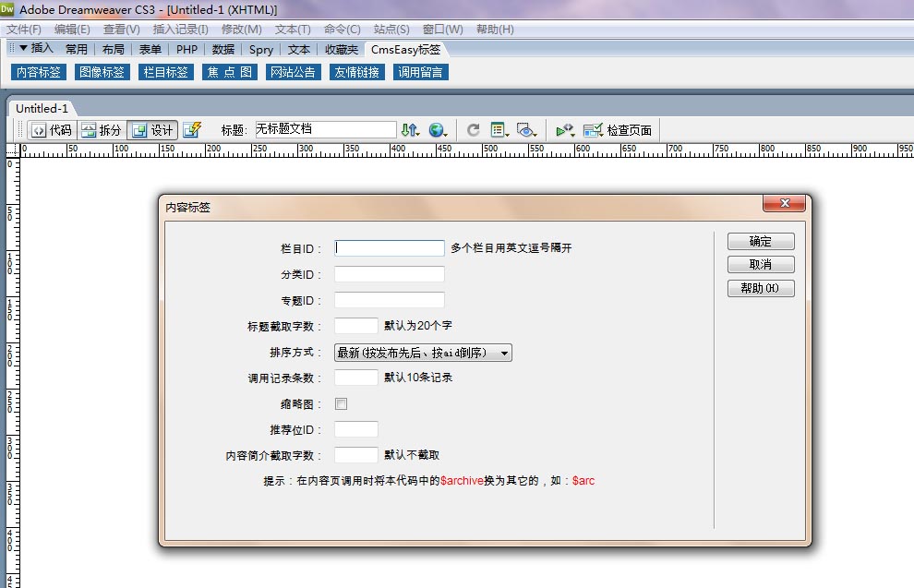The width and height of the screenshot is (914, 588).
Task: Switch to Code view button
Action: (51, 130)
